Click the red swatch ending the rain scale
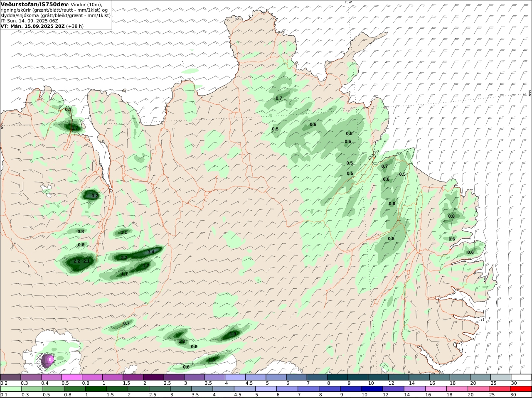This screenshot has height=398, width=532. 521,389
